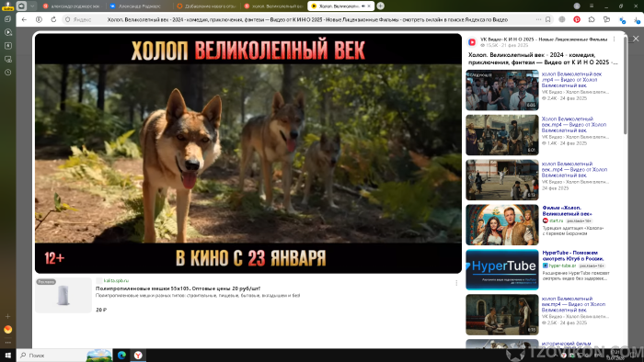The height and width of the screenshot is (362, 644).
Task: Open the third icon in the left sidebar
Action: [7, 46]
